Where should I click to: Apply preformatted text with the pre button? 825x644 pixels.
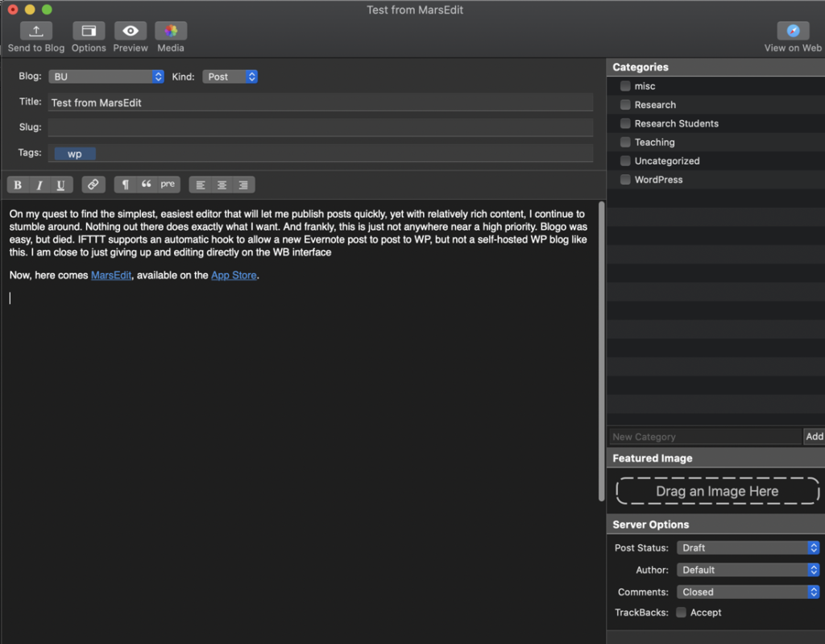point(168,185)
